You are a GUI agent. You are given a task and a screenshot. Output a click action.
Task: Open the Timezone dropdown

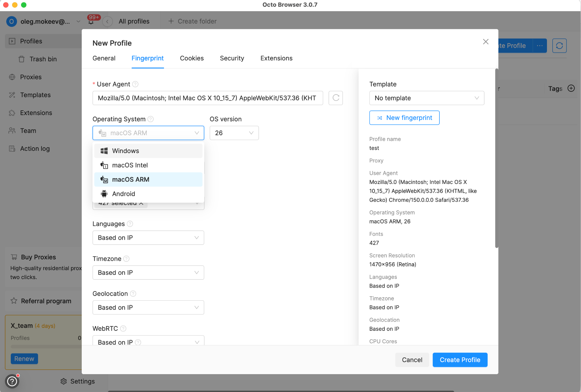pos(148,273)
